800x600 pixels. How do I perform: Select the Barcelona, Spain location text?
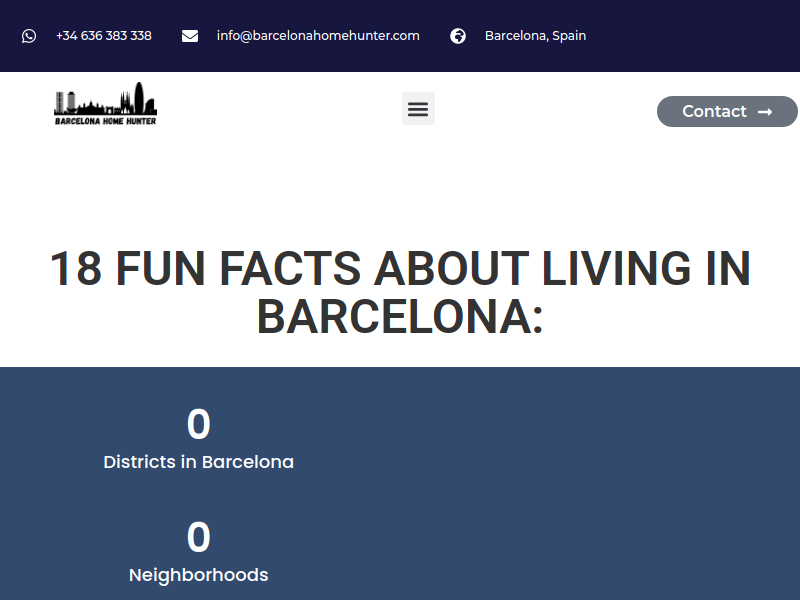(x=535, y=36)
